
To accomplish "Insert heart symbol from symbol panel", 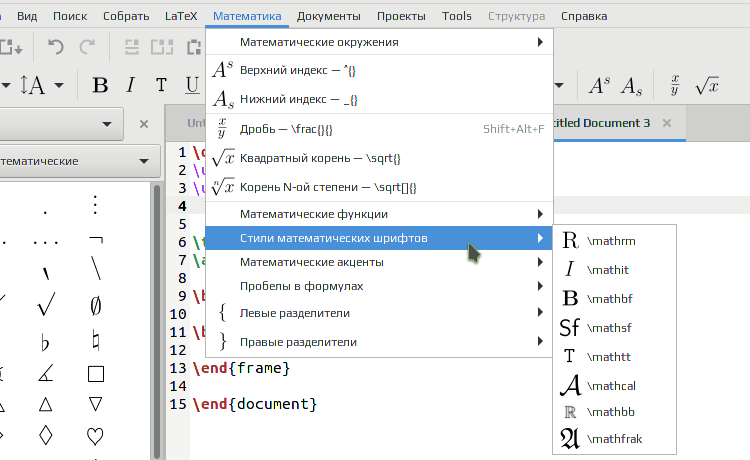I will click(x=95, y=436).
